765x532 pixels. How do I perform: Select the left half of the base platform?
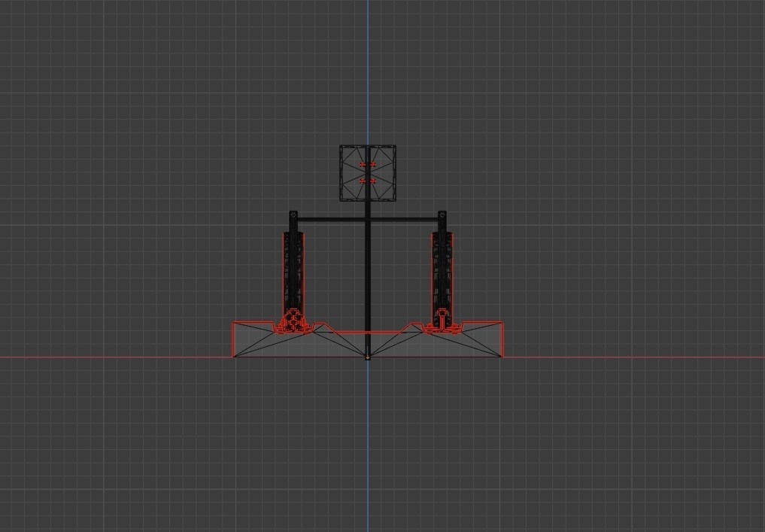[299, 340]
